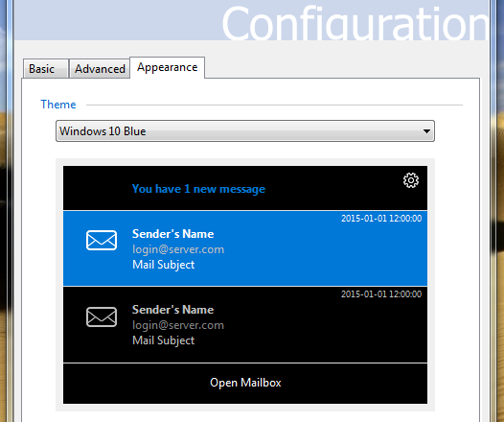
Task: Click the gear settings icon in notification preview
Action: point(411,180)
